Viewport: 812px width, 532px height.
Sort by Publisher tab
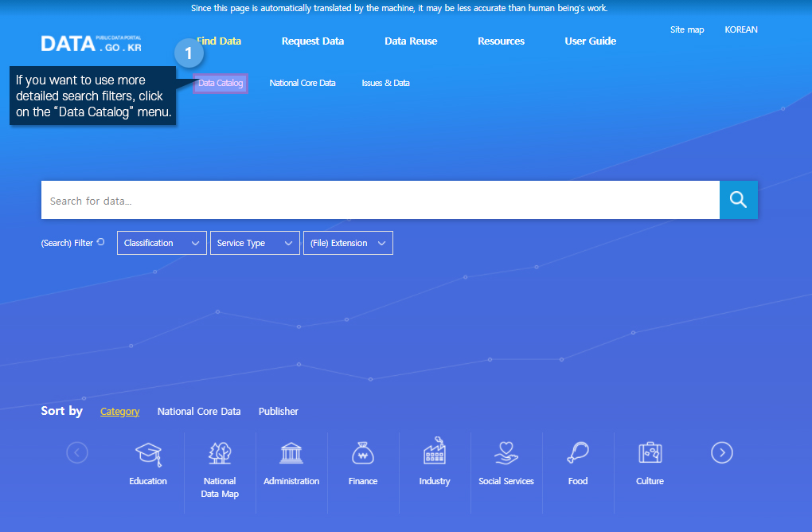point(279,412)
